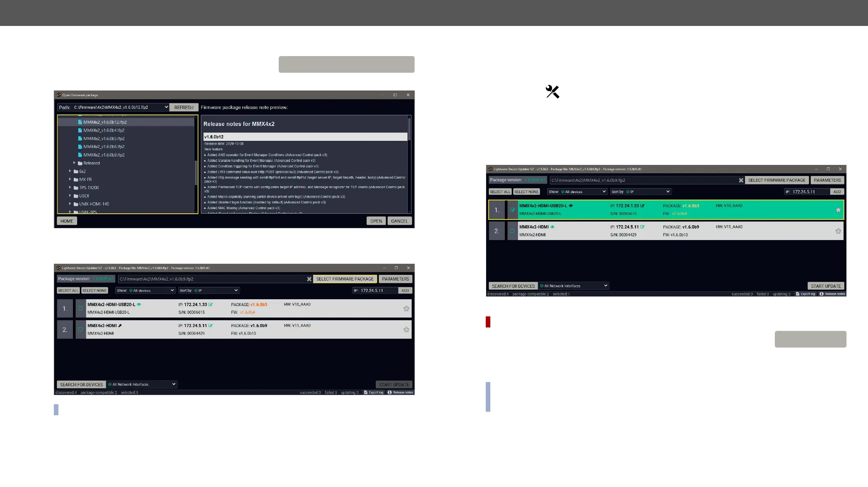Viewport: 868px width, 487px height.
Task: Click the UMX-HDMI-140 folder icon
Action: [76, 204]
